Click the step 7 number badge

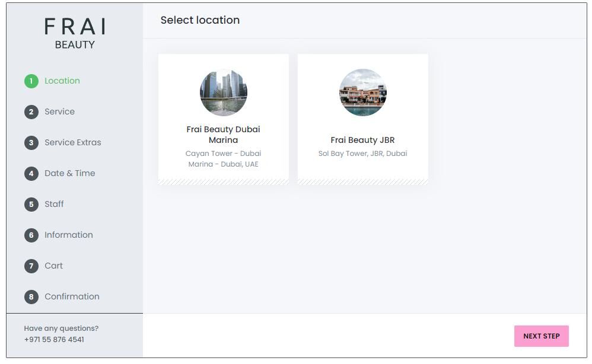tap(31, 266)
